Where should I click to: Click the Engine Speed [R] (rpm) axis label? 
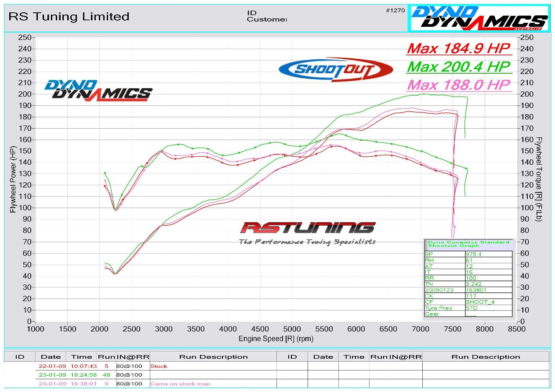point(276,338)
